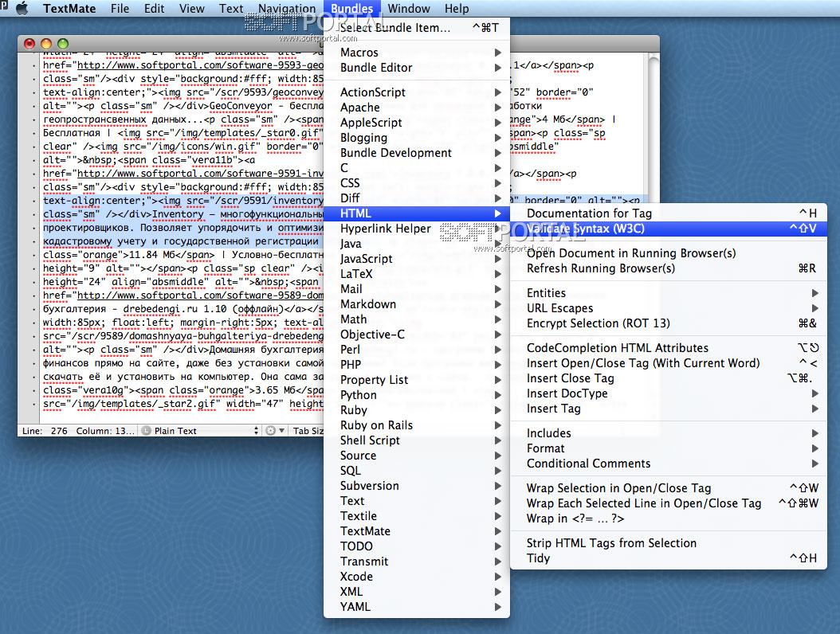Click the editor line with text 'Бесплатная | <img src="/img/templates/_star0.gif"'
Screen dimensions: 840x634
click(x=183, y=133)
